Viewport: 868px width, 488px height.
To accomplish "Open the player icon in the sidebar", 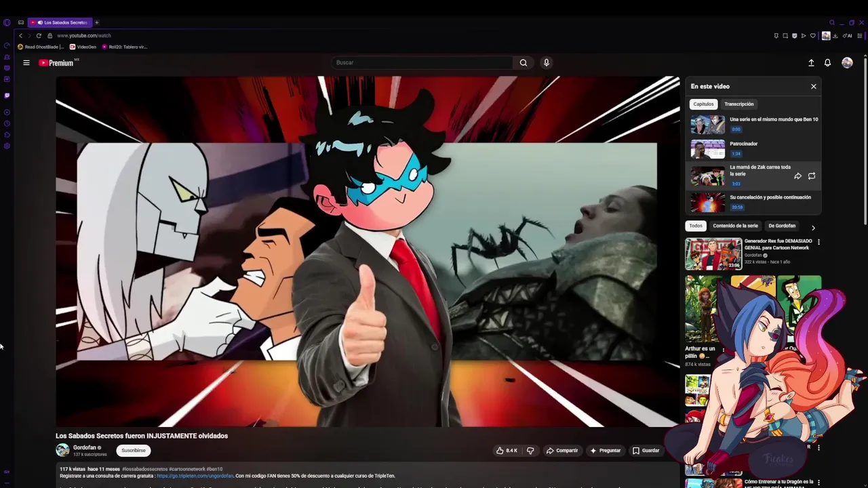I will pyautogui.click(x=7, y=113).
